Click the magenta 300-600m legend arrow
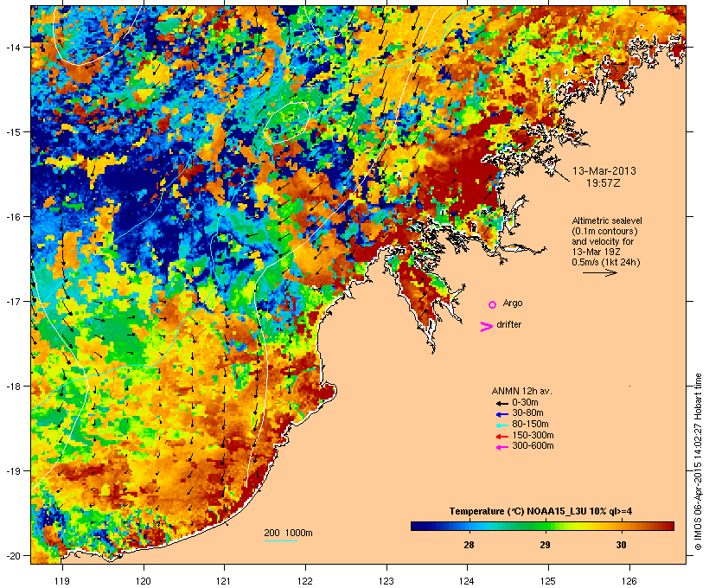The height and width of the screenshot is (588, 709). coord(502,447)
